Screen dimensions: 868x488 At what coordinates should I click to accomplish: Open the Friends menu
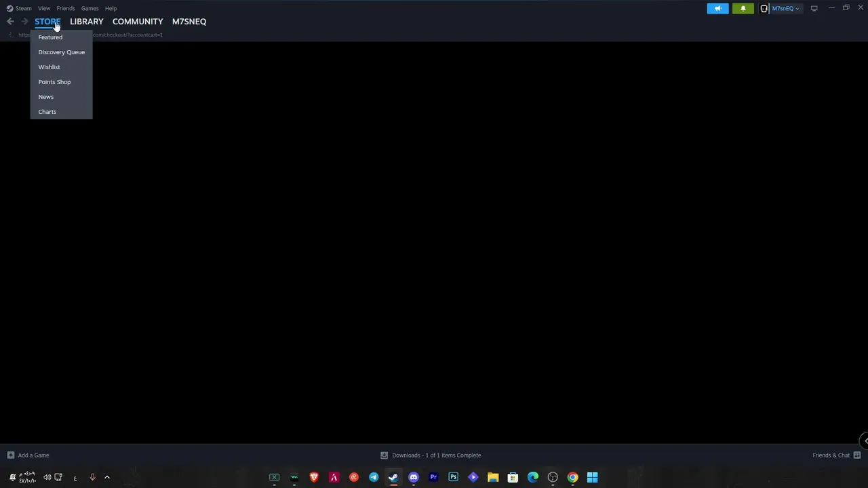(x=66, y=8)
